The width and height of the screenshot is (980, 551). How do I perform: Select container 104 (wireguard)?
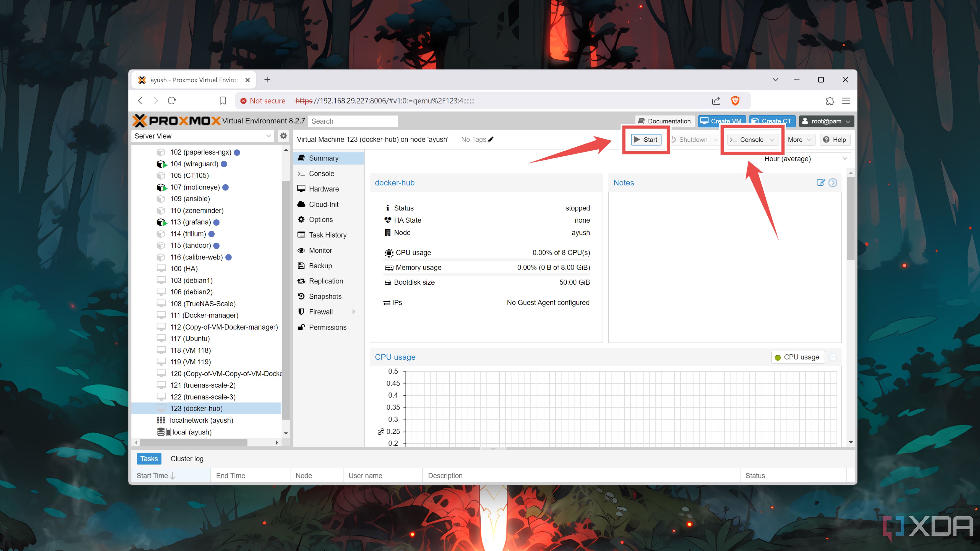194,164
